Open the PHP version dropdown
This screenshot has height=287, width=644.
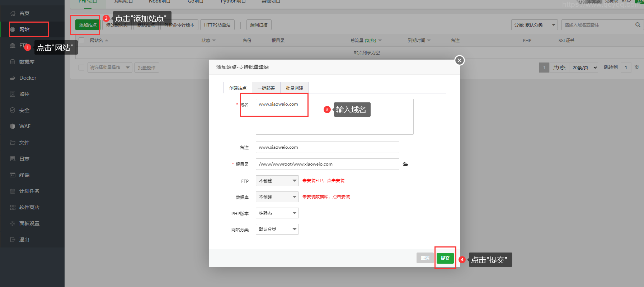[x=277, y=213]
